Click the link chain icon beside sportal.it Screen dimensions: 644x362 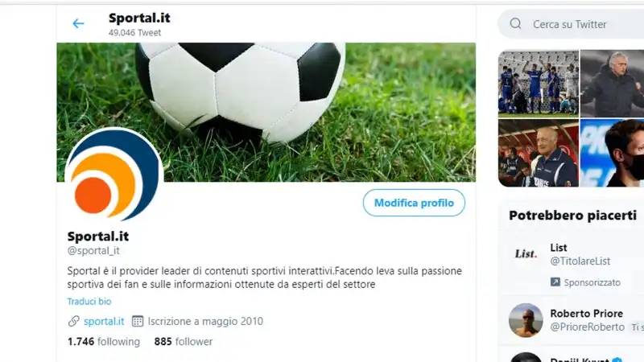[73, 321]
